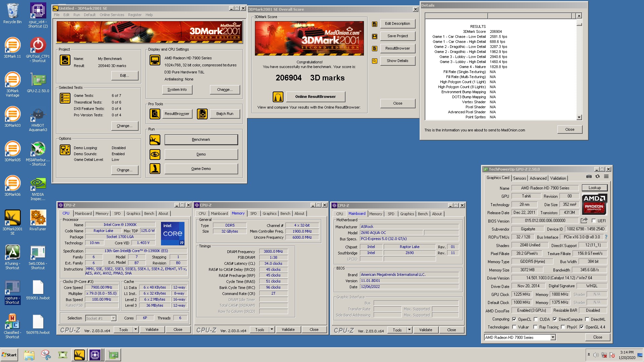644x362 pixels.
Task: Click the Batch Run icon in Pro Tools
Action: [202, 114]
